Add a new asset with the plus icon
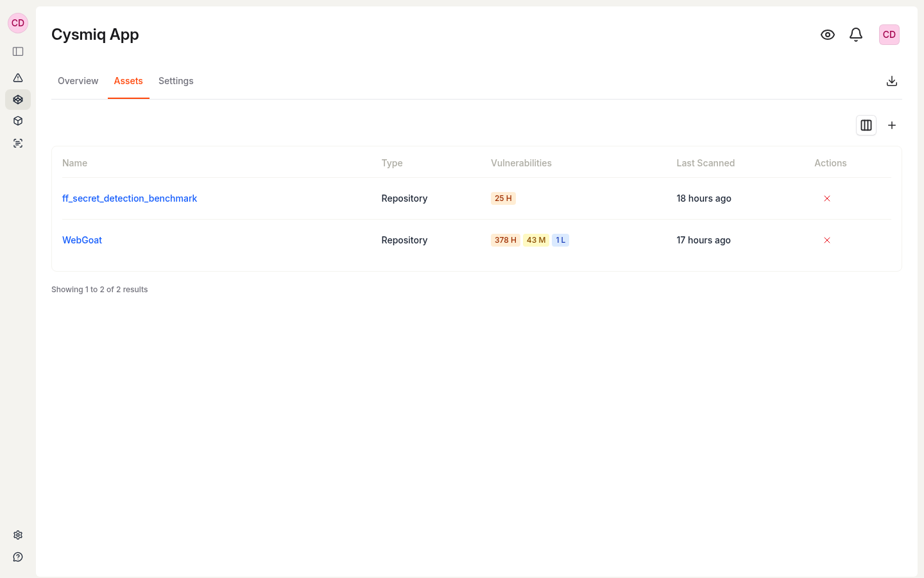Image resolution: width=924 pixels, height=578 pixels. (891, 125)
